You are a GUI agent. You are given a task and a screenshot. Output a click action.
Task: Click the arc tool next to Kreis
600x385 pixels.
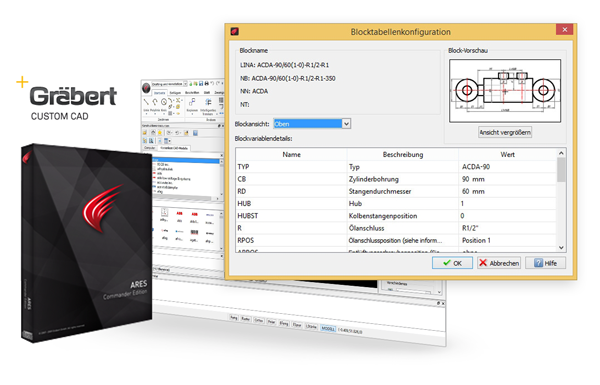pyautogui.click(x=170, y=100)
